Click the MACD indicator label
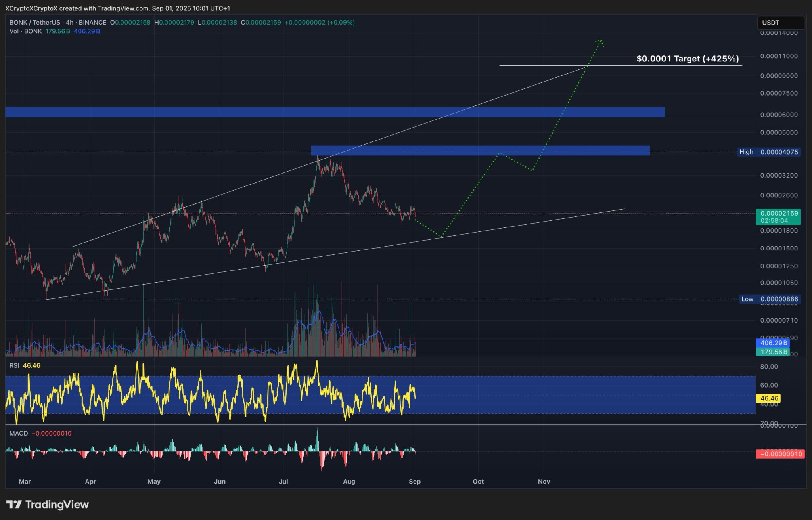The image size is (812, 520). click(19, 433)
